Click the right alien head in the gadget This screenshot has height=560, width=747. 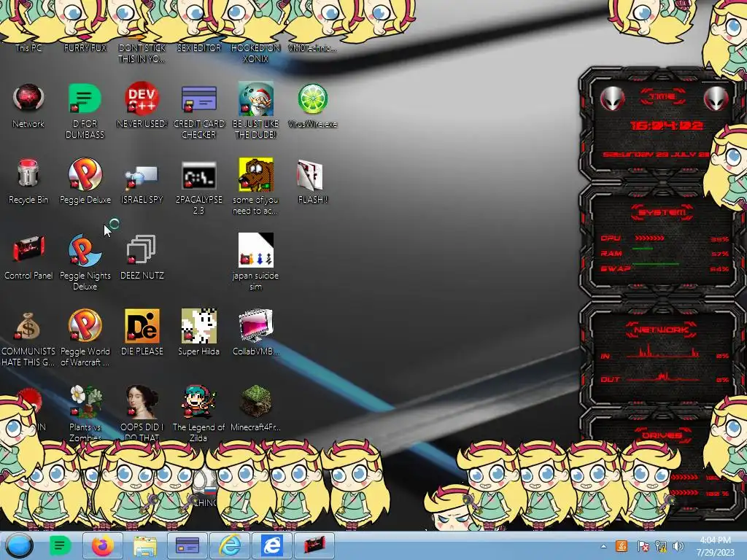(716, 99)
